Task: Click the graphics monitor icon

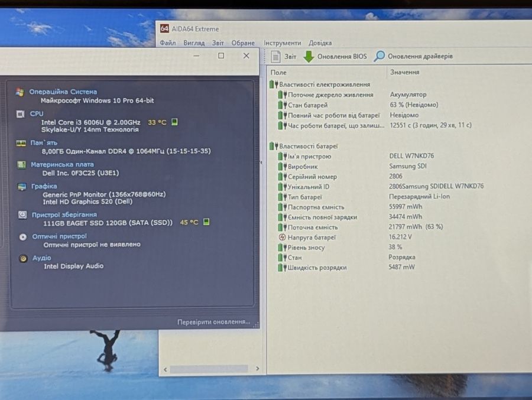Action: (x=22, y=187)
